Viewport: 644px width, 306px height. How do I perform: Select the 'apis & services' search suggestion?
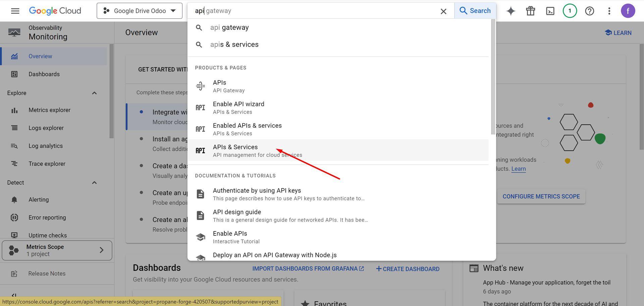click(338, 45)
